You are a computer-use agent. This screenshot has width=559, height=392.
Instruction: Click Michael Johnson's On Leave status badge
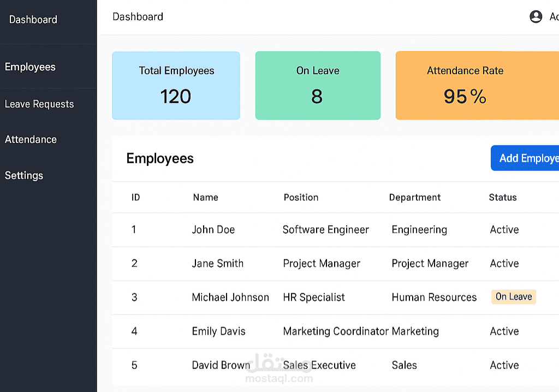(x=514, y=297)
